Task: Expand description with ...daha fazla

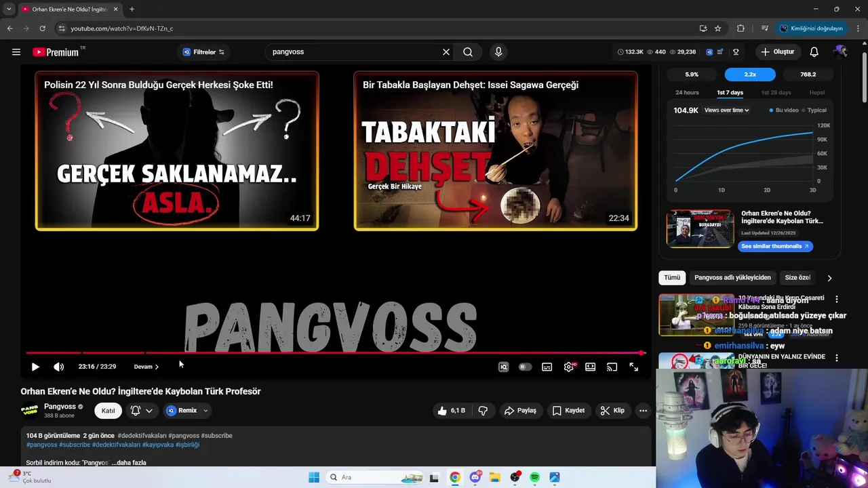Action: pos(129,463)
